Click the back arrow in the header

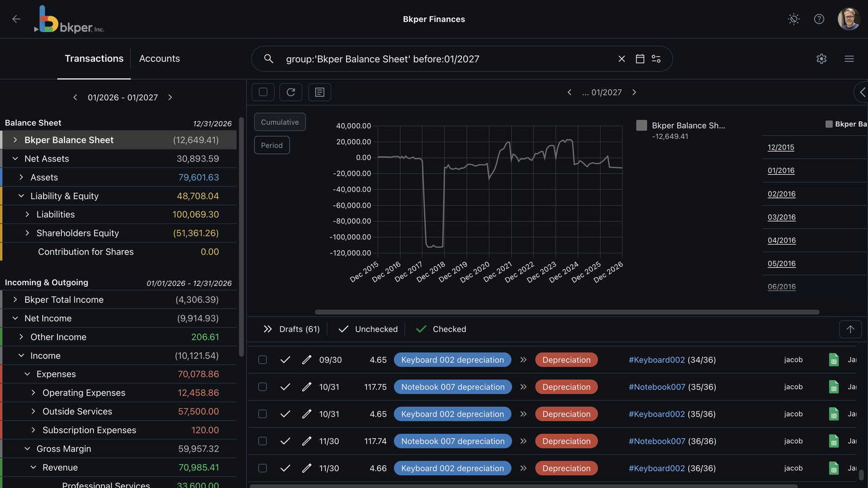(x=16, y=19)
